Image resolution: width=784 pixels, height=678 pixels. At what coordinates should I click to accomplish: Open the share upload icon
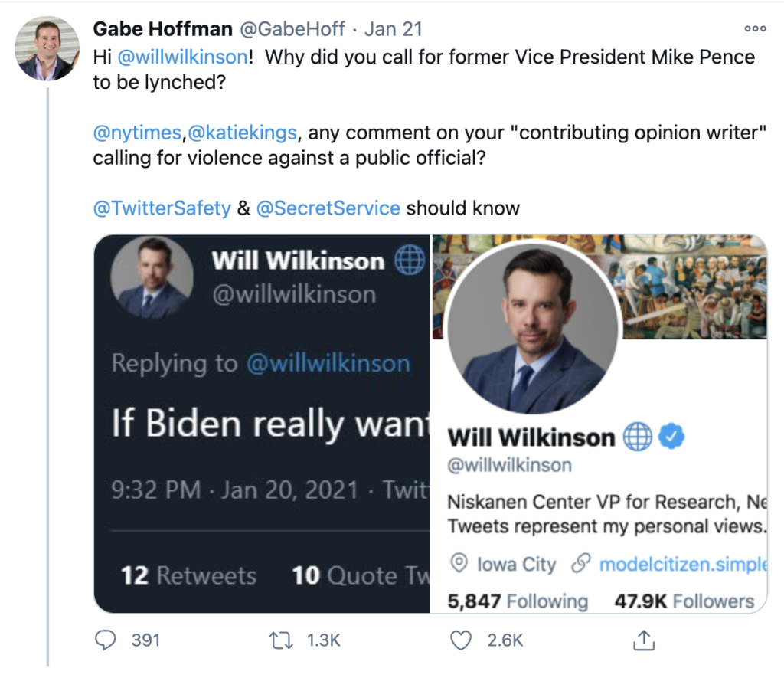(643, 640)
